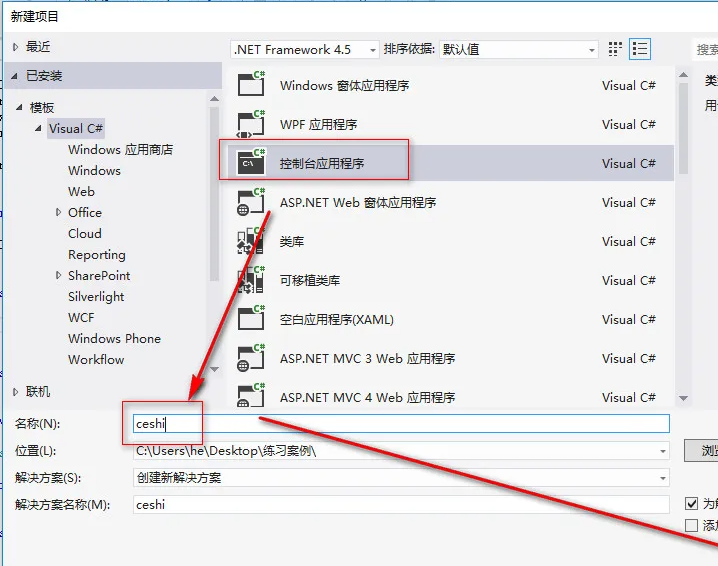Open the .NET Framework 4.5 dropdown

point(305,49)
